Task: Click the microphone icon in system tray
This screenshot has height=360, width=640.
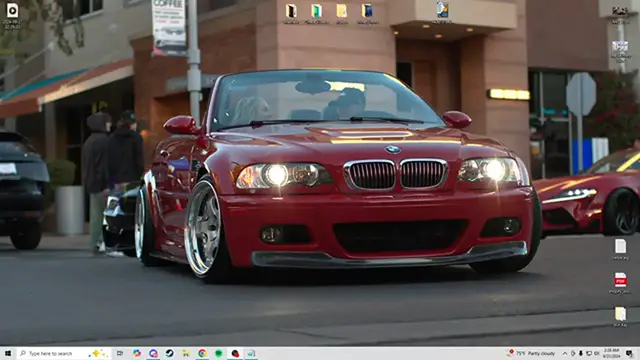Action: click(x=580, y=353)
